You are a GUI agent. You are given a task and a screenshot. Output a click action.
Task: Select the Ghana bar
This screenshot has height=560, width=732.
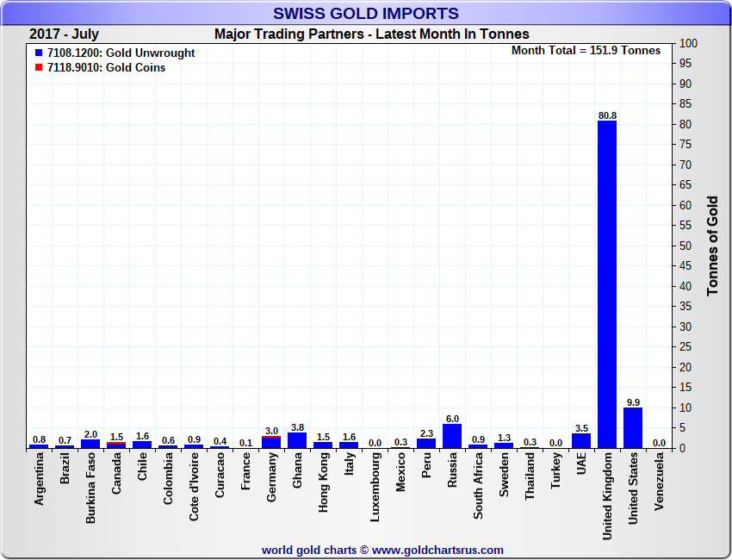[x=297, y=440]
